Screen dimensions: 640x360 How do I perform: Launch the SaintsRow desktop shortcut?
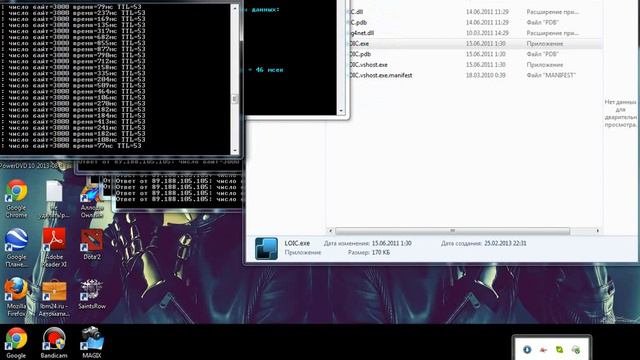pyautogui.click(x=91, y=294)
